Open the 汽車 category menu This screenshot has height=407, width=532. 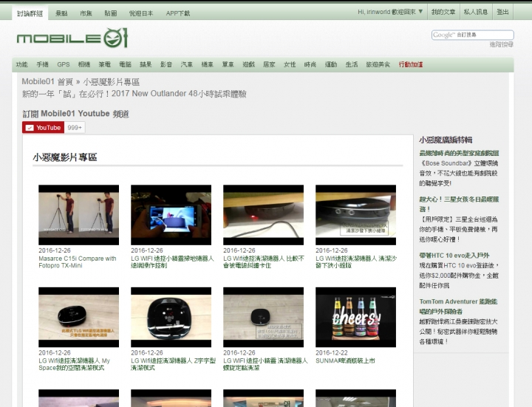point(187,64)
